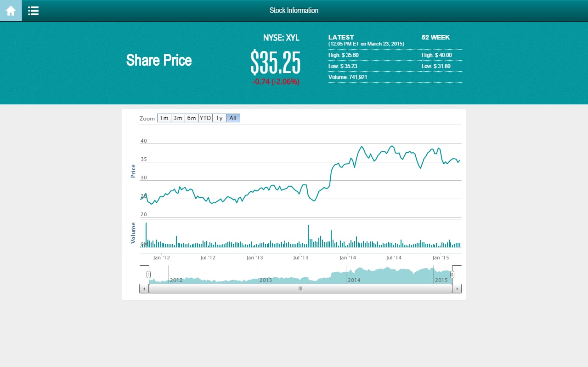Click the Volume axis title

133,233
